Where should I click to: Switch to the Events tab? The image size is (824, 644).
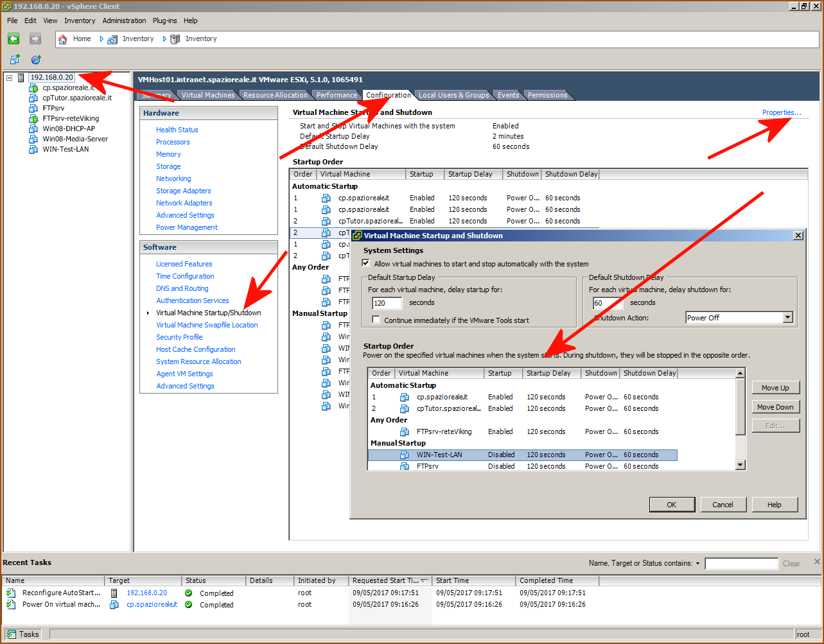point(509,95)
